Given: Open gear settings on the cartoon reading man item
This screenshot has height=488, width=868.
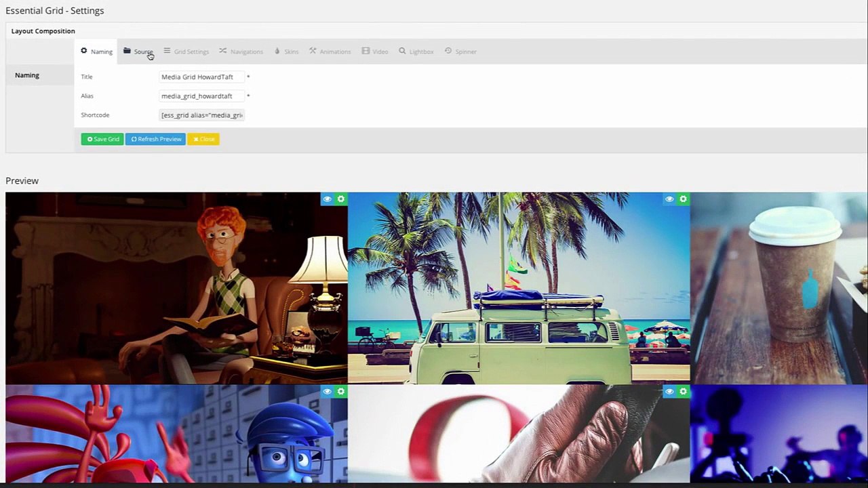Looking at the screenshot, I should pyautogui.click(x=341, y=199).
